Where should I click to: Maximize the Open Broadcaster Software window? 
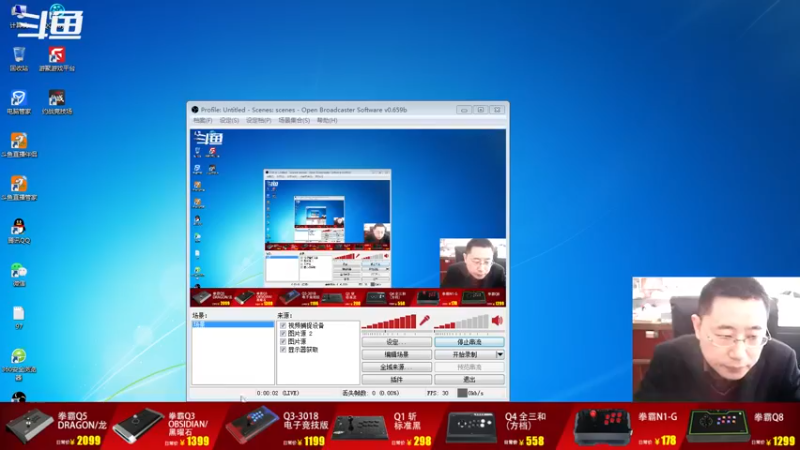point(481,110)
